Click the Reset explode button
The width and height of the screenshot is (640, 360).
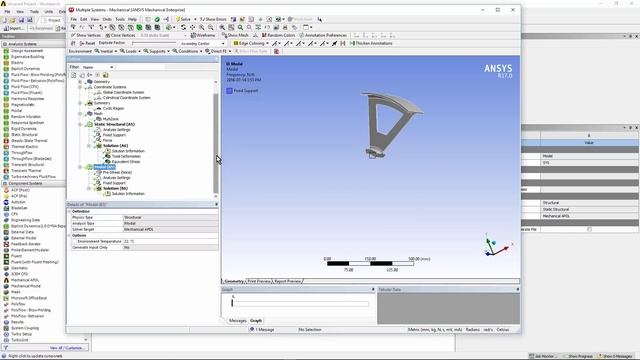pyautogui.click(x=87, y=43)
